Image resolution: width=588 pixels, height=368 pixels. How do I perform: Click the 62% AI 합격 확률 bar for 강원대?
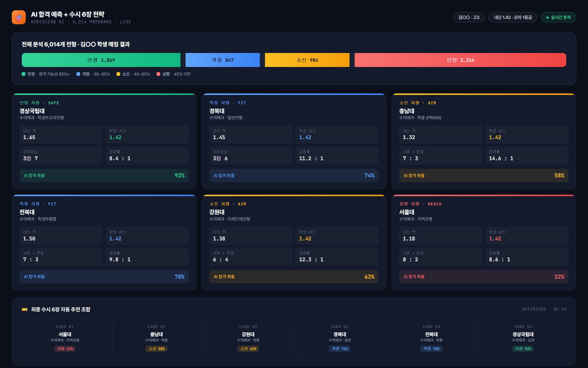pos(294,277)
